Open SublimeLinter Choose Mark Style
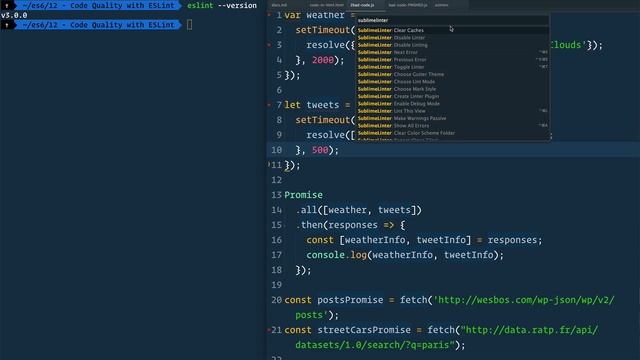This screenshot has width=640, height=360. (x=452, y=89)
